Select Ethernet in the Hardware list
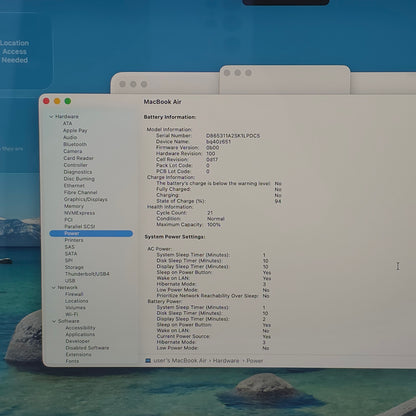416x416 pixels. point(74,185)
